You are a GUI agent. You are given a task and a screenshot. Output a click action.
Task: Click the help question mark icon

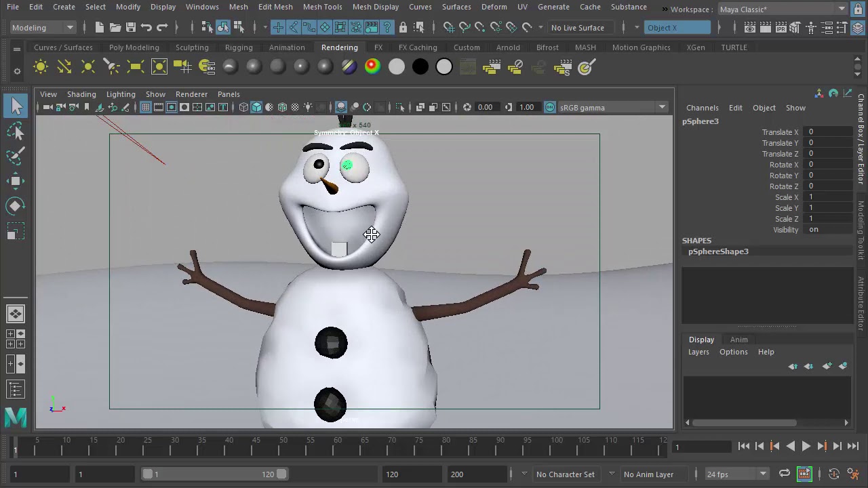pyautogui.click(x=387, y=28)
